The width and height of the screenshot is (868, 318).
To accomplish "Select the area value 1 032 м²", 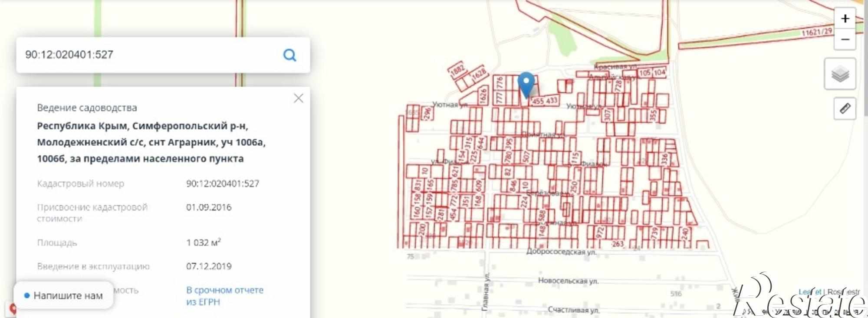I will point(204,242).
